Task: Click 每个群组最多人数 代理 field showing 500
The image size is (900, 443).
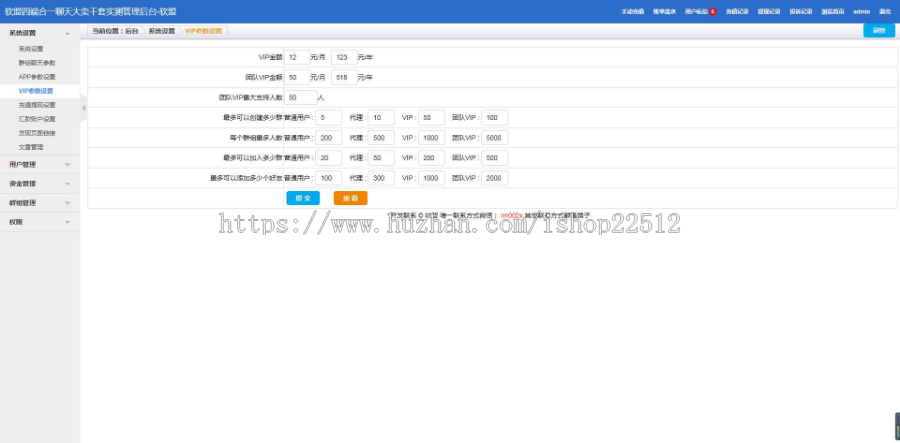Action: coord(381,138)
